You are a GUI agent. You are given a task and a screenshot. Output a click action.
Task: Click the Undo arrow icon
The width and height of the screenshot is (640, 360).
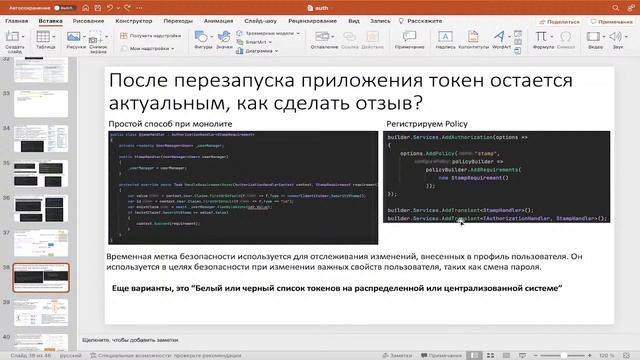click(x=110, y=8)
